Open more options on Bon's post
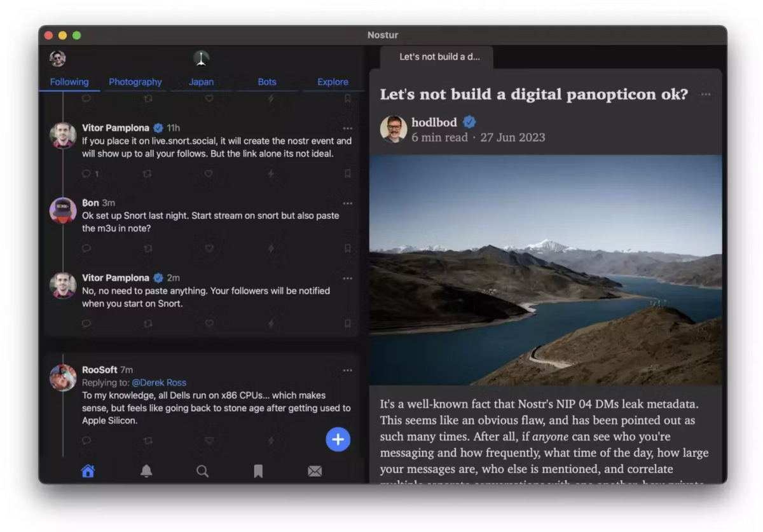This screenshot has height=532, width=763. (347, 203)
